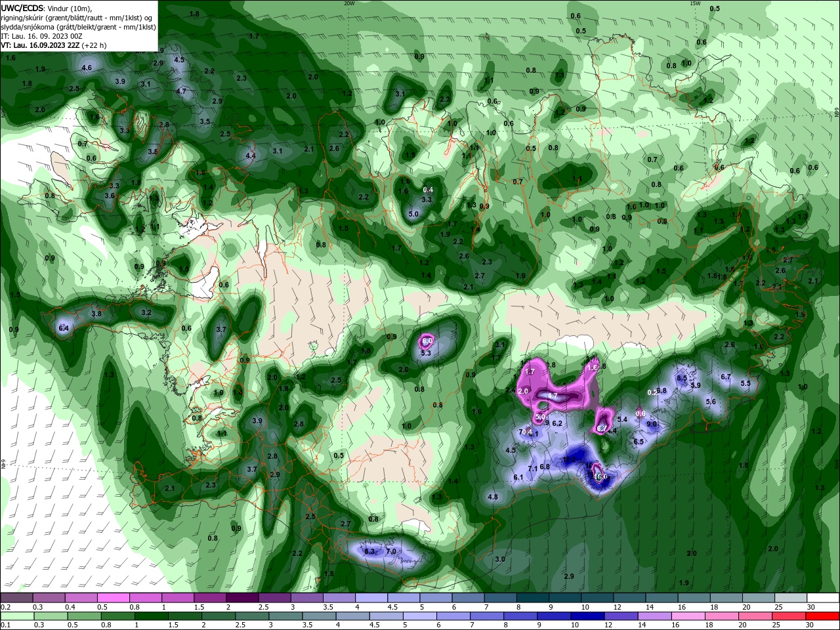
Task: Click the pink swatch labeled 25 in the bottom legend row
Action: pyautogui.click(x=790, y=616)
